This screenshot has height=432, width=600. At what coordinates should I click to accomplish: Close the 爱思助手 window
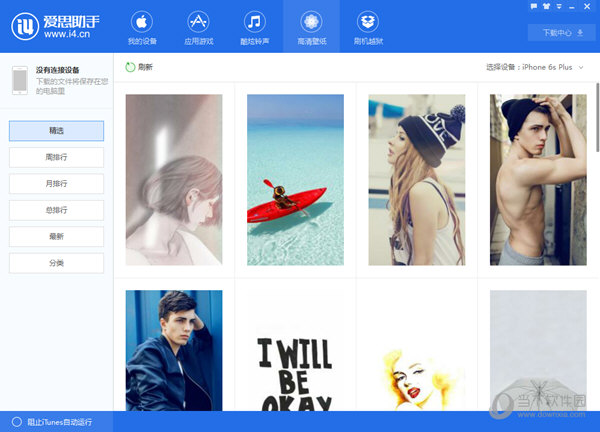[x=587, y=6]
